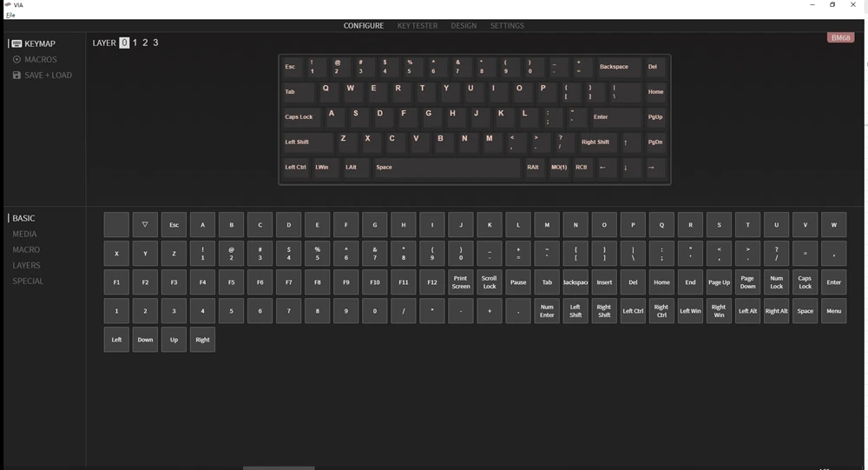The image size is (868, 470).
Task: Switch to the KEY TESTER tab
Action: tap(418, 25)
